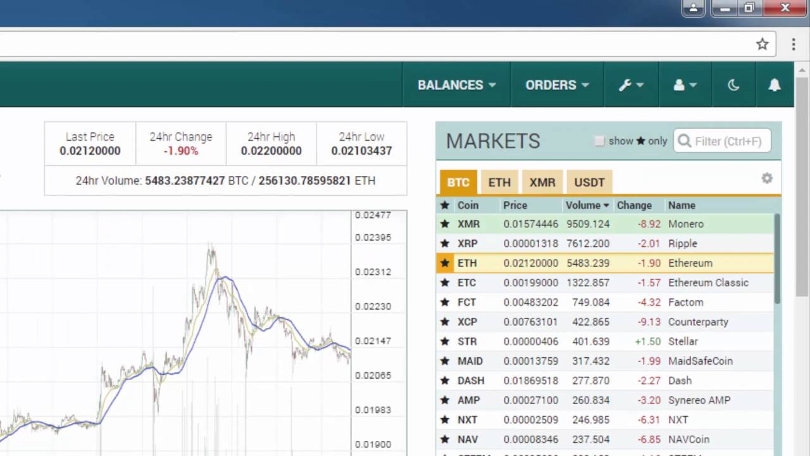Click the NXT coin symbol
Screen dimensions: 810x456
click(x=468, y=420)
